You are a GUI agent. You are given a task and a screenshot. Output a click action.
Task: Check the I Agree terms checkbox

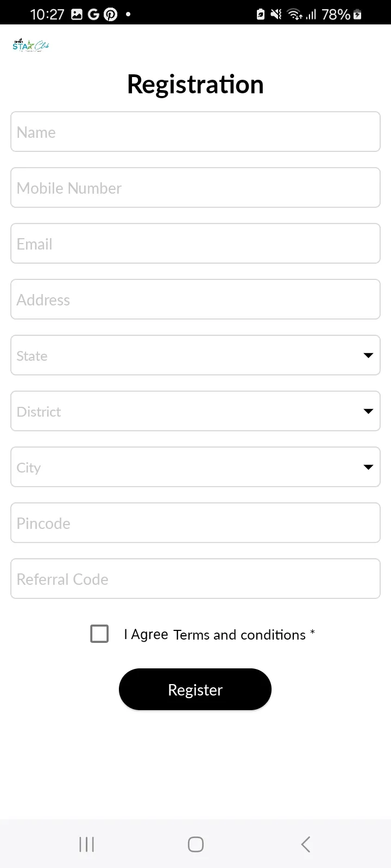click(x=99, y=634)
